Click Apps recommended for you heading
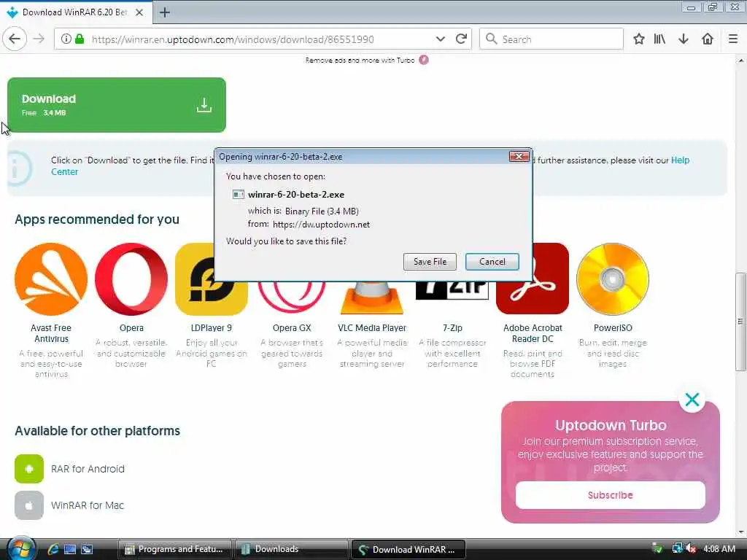 97,219
